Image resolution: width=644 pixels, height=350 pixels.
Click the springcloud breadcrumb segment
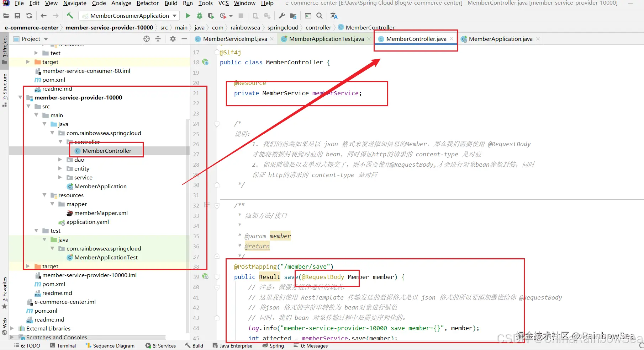283,27
